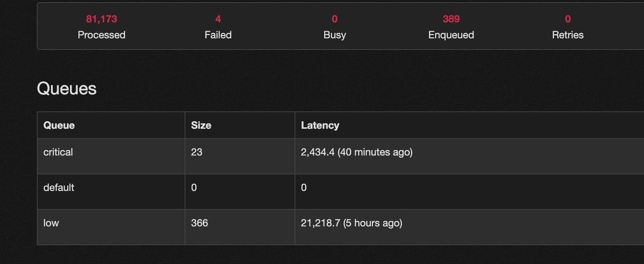
Task: Open the critical queue
Action: pyautogui.click(x=58, y=152)
